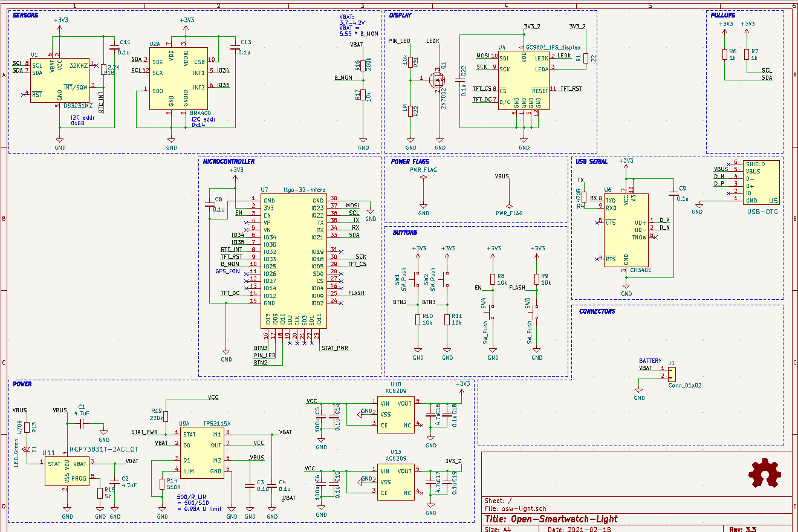Image resolution: width=798 pixels, height=532 pixels.
Task: Click the BUTTONS section label
Action: coord(404,233)
